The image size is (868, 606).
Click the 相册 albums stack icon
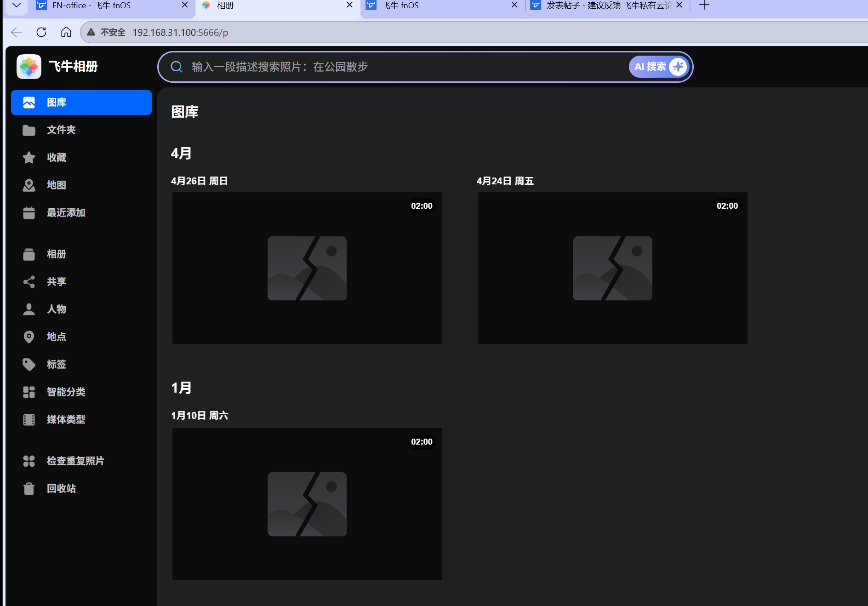point(29,254)
